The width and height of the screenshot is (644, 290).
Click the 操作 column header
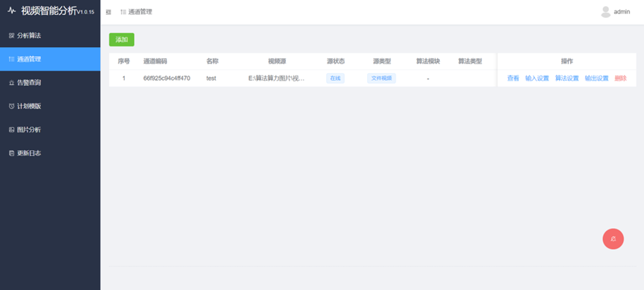click(x=567, y=61)
